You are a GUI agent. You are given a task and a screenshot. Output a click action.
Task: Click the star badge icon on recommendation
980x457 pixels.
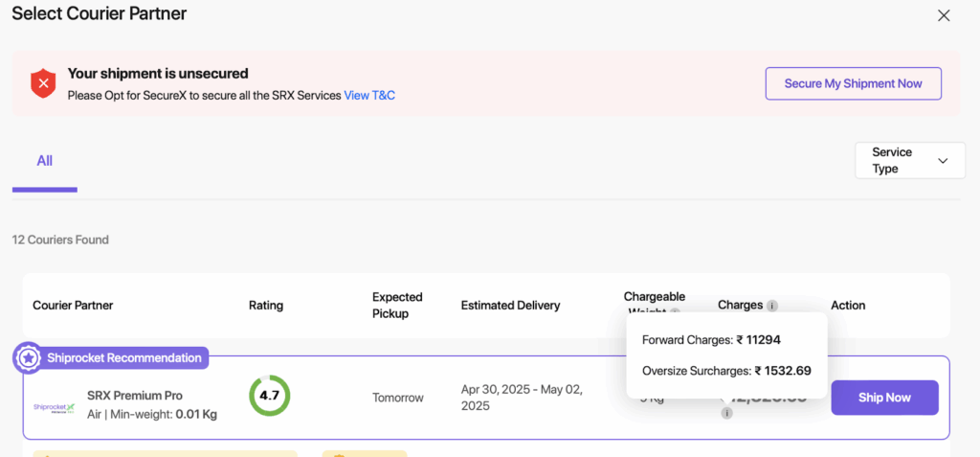[28, 358]
